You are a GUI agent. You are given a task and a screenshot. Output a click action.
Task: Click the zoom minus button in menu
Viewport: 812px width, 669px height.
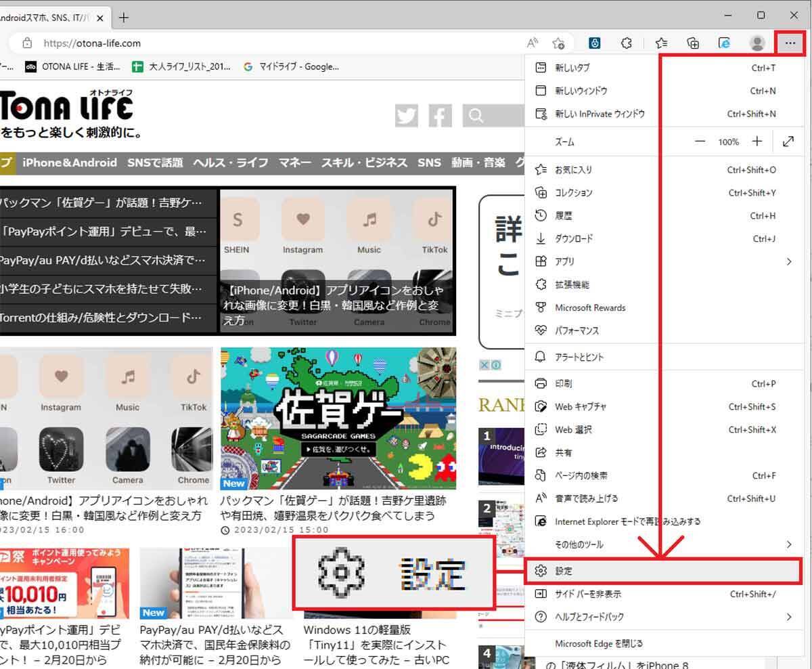(x=700, y=142)
